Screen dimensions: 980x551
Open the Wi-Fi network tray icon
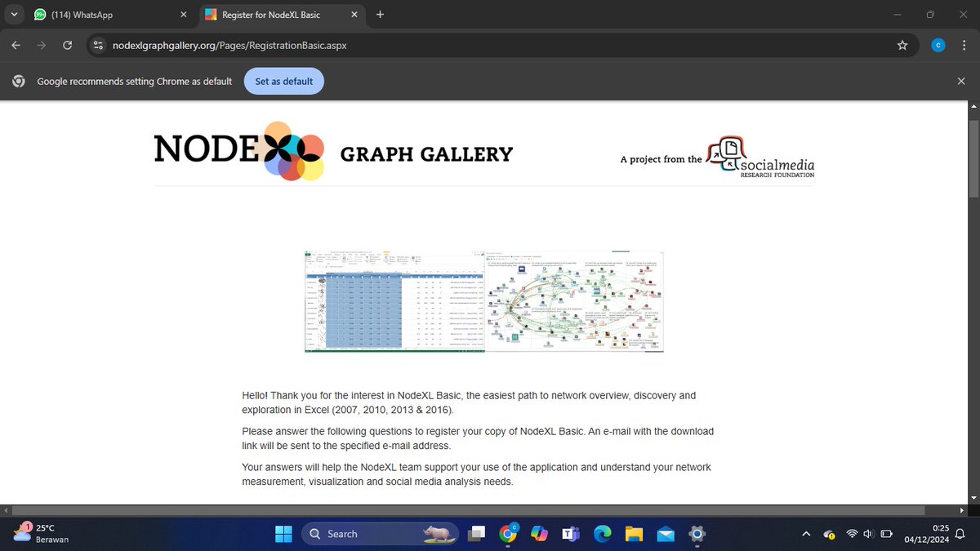pos(852,534)
